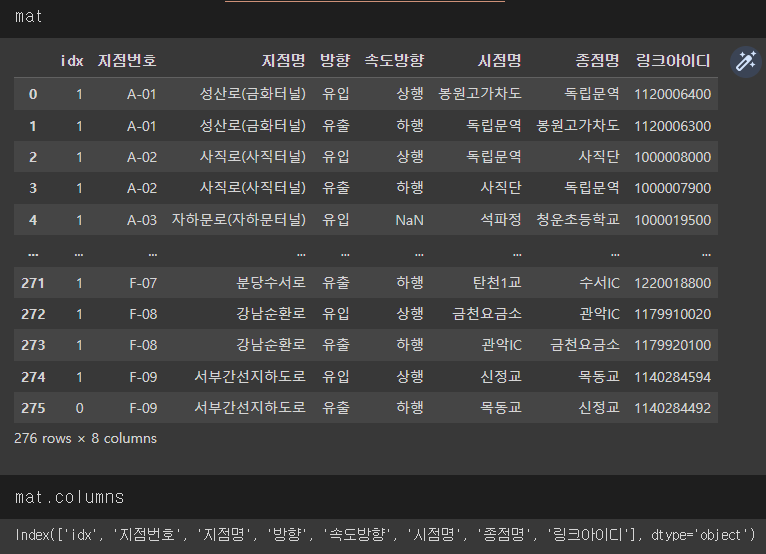Click '금천요금소' in row 273

pos(585,345)
